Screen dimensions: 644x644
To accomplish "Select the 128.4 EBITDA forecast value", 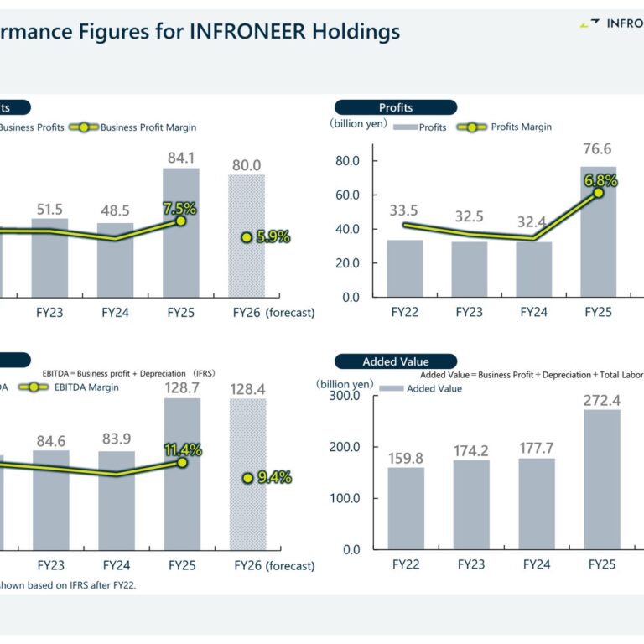I will (247, 389).
